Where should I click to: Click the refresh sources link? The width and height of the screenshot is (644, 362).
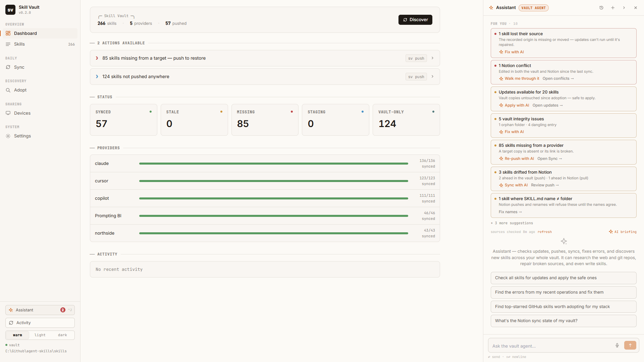click(544, 232)
